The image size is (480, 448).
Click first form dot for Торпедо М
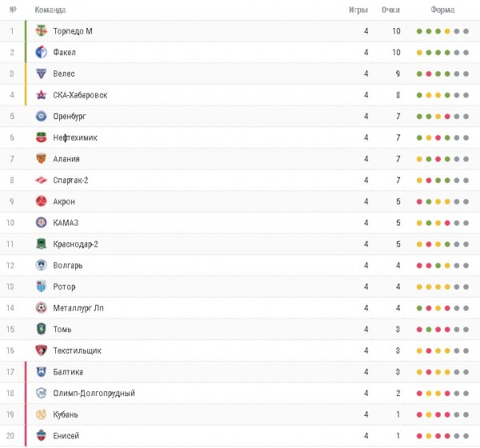click(420, 31)
